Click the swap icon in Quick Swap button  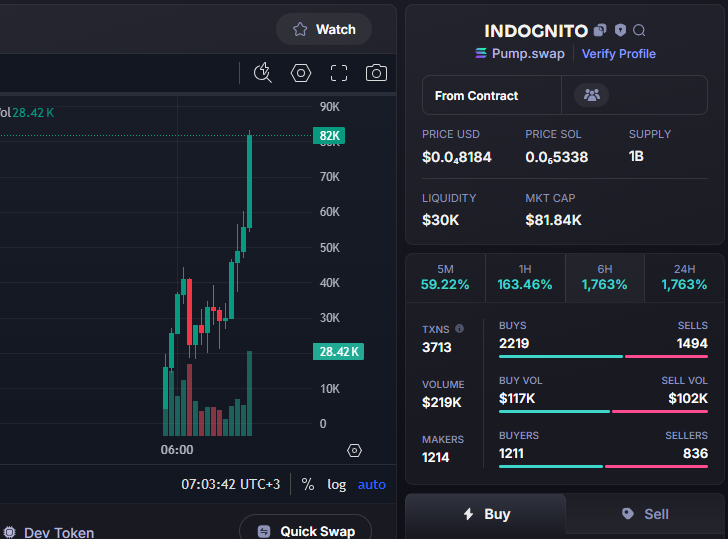coord(264,531)
